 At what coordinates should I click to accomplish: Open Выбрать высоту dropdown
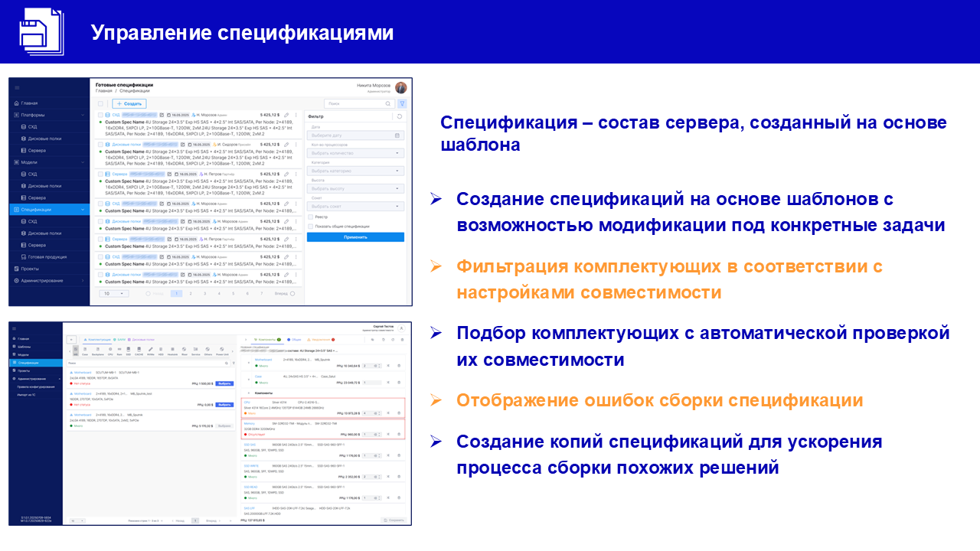(356, 188)
